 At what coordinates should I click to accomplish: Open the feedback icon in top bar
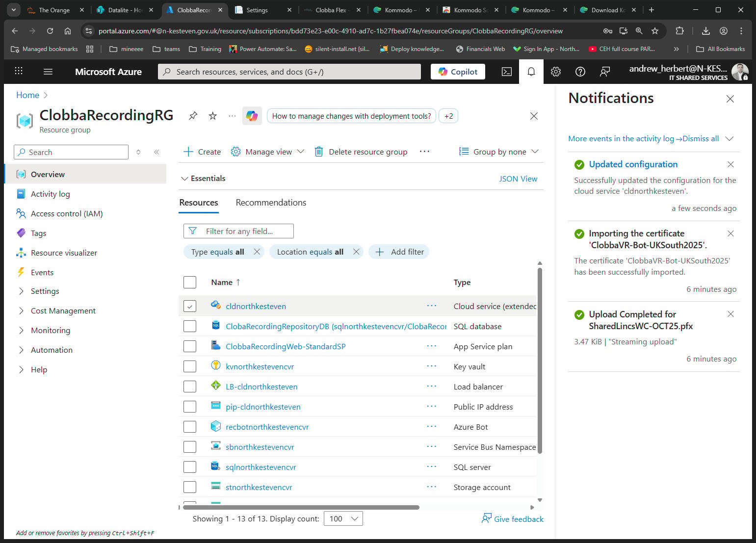point(605,72)
